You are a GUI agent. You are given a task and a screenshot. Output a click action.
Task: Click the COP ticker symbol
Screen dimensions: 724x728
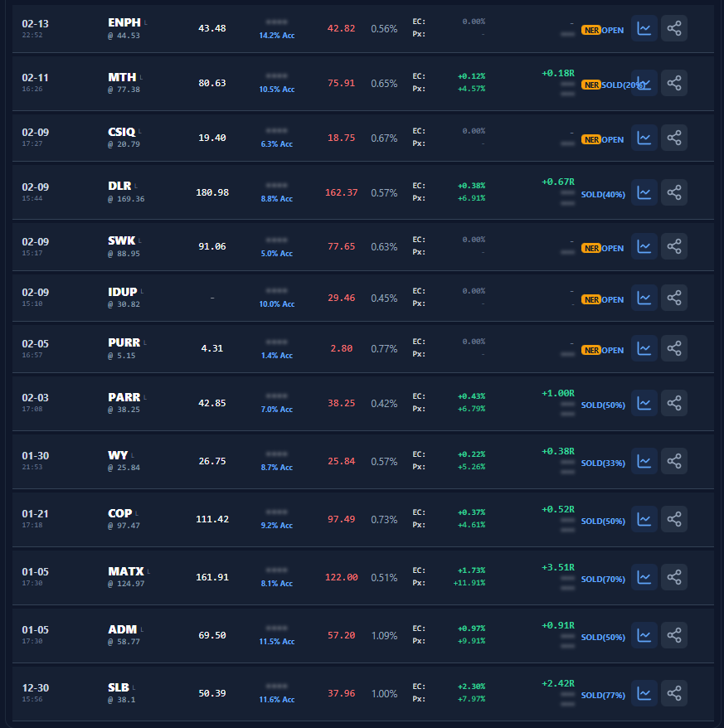click(x=119, y=513)
